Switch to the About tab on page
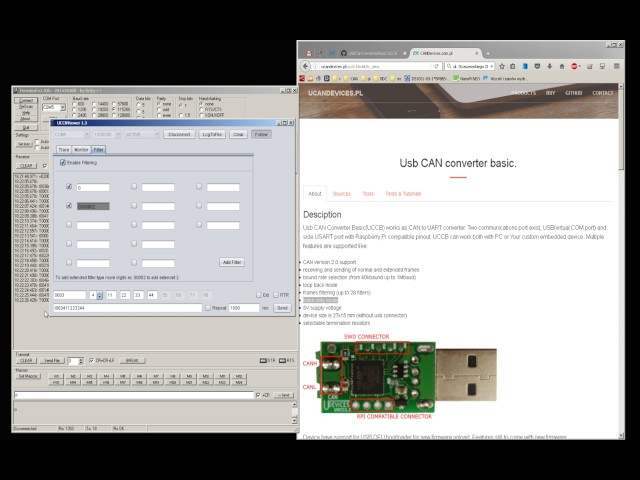640x480 pixels. click(315, 193)
